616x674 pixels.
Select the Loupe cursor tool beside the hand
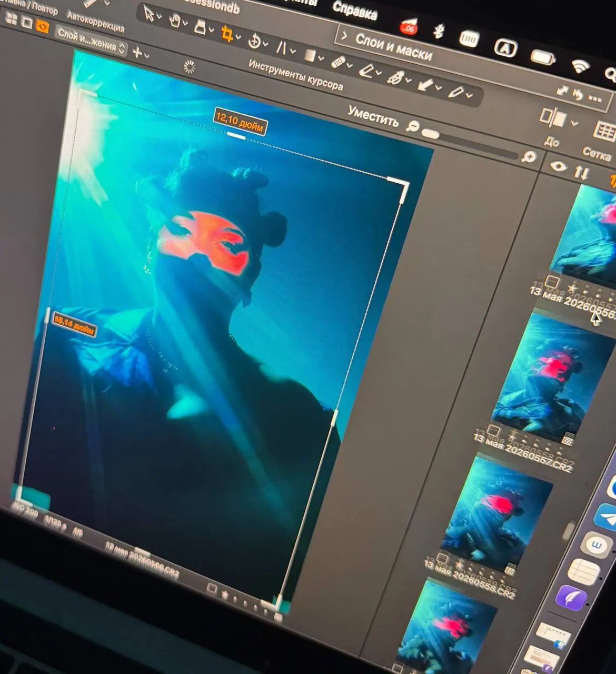click(200, 26)
